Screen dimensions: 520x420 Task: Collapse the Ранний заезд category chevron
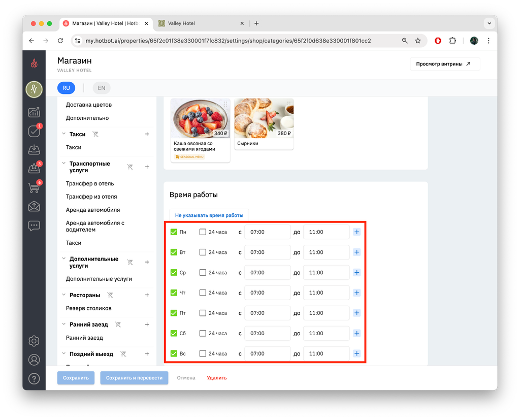click(63, 324)
